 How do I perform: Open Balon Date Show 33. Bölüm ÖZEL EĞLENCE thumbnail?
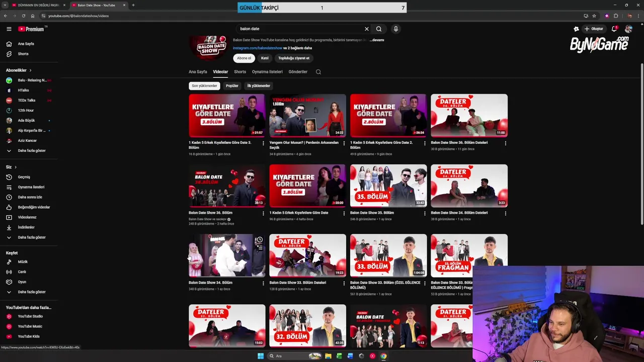click(x=388, y=255)
